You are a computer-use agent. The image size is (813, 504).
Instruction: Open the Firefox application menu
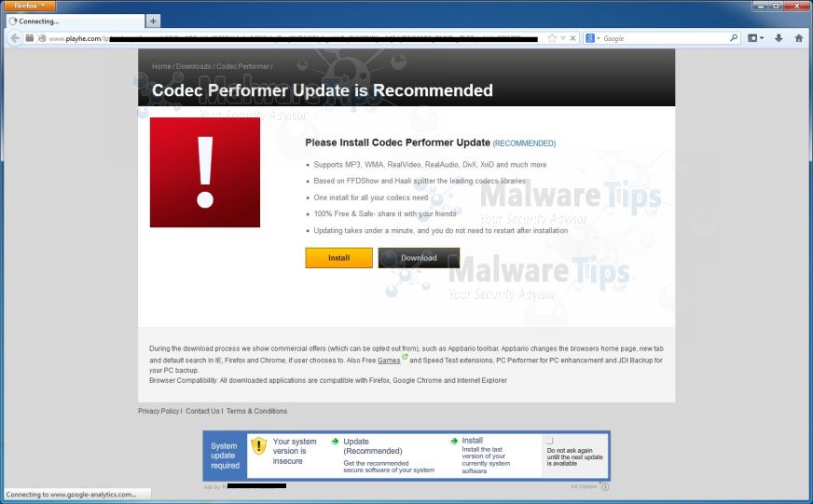tap(29, 6)
